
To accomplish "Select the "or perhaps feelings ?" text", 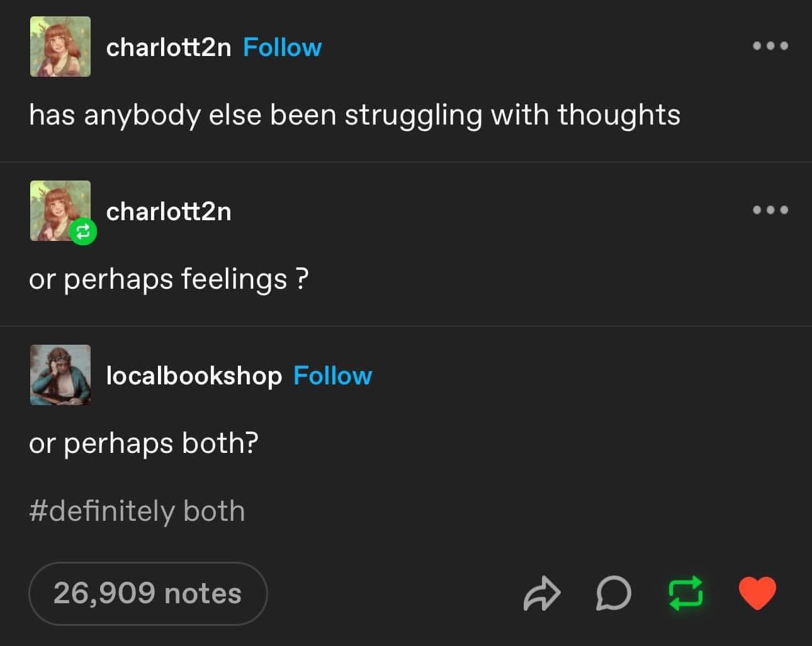I will pyautogui.click(x=169, y=279).
